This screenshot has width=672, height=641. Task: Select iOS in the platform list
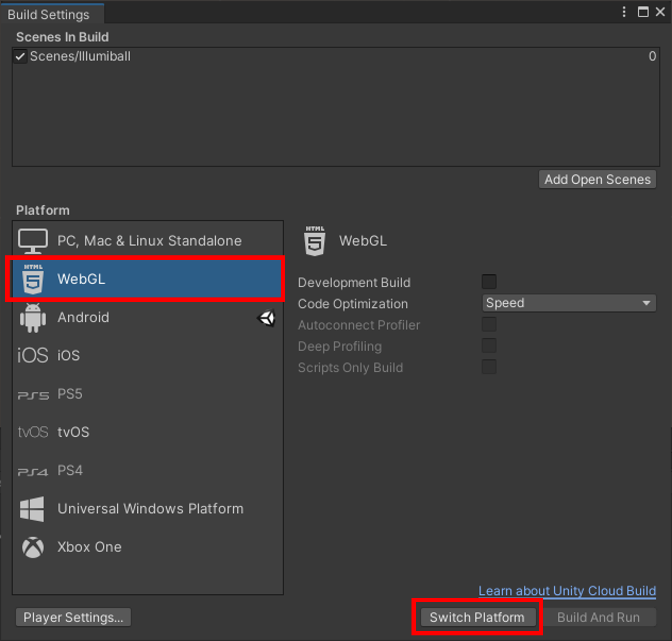tap(68, 355)
